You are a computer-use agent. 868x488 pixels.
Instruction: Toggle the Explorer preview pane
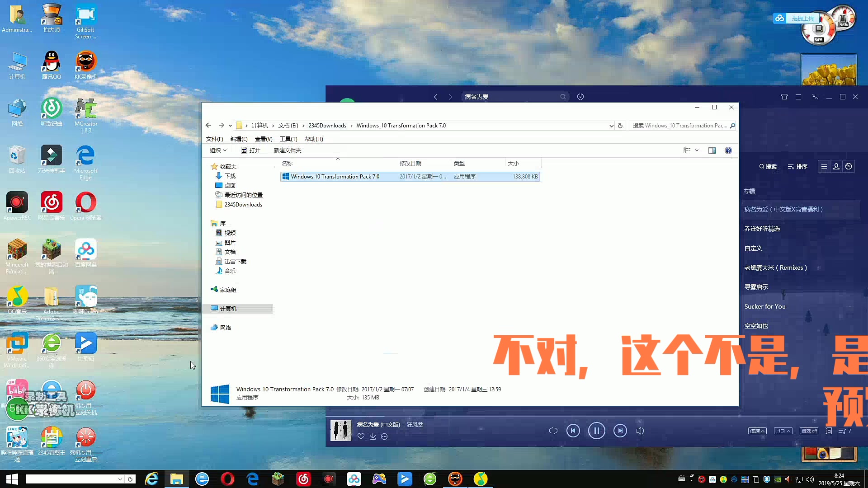[x=712, y=150]
